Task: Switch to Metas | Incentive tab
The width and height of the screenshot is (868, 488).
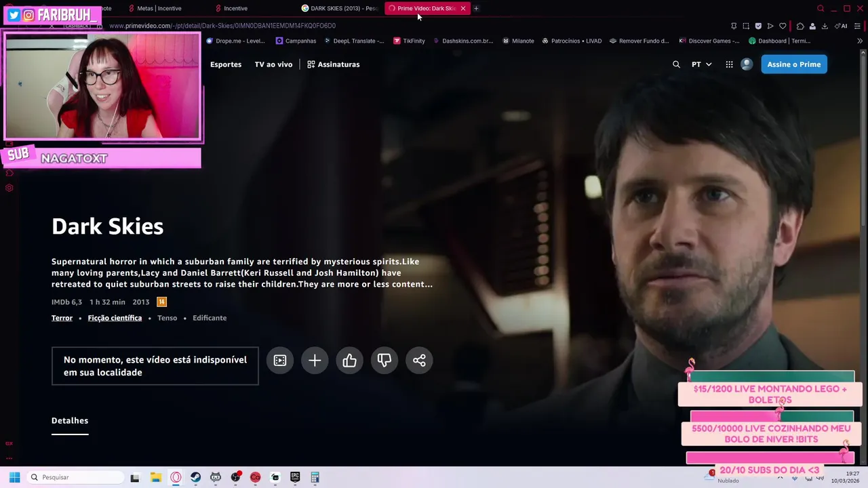Action: (159, 8)
